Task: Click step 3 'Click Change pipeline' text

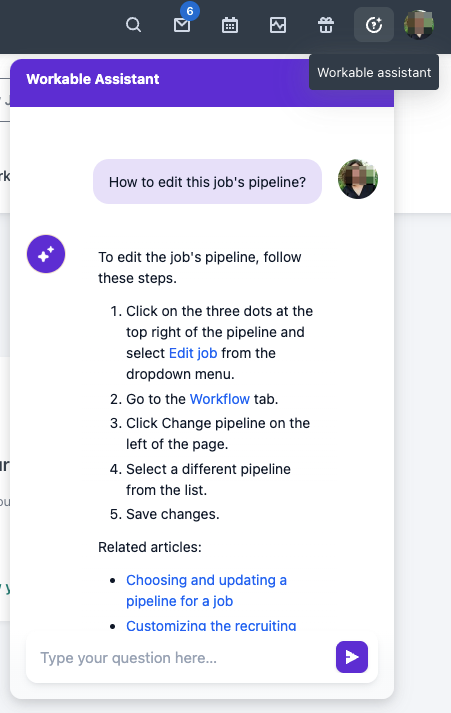Action: pyautogui.click(x=218, y=434)
